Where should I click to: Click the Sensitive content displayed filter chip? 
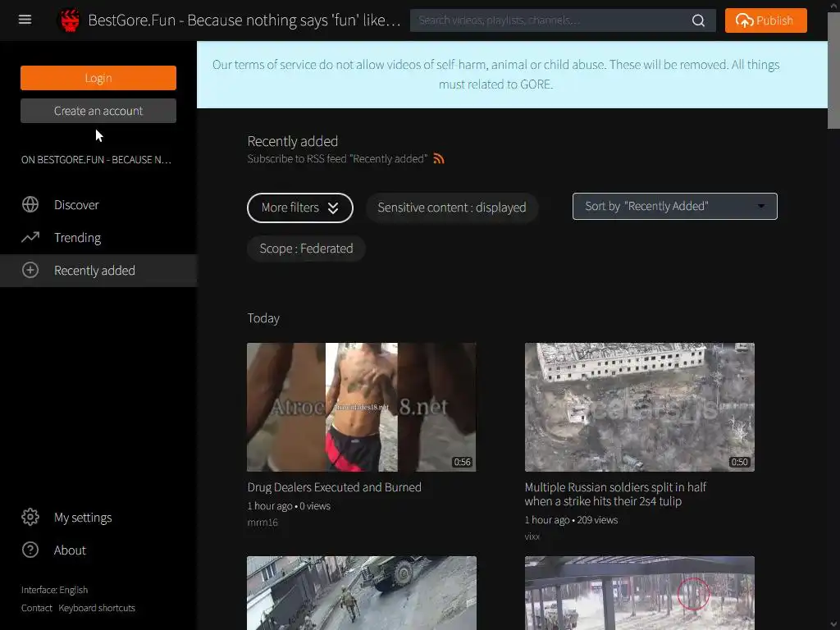click(x=452, y=208)
